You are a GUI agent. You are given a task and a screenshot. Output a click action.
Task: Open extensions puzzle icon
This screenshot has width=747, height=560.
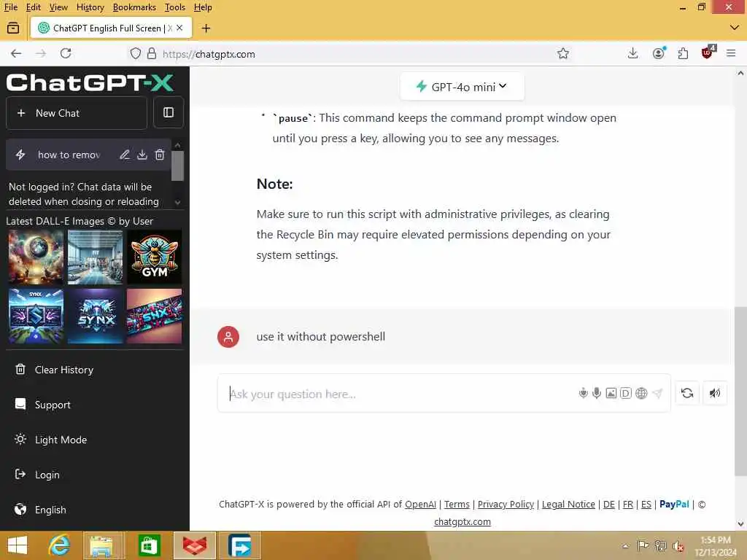click(x=683, y=53)
